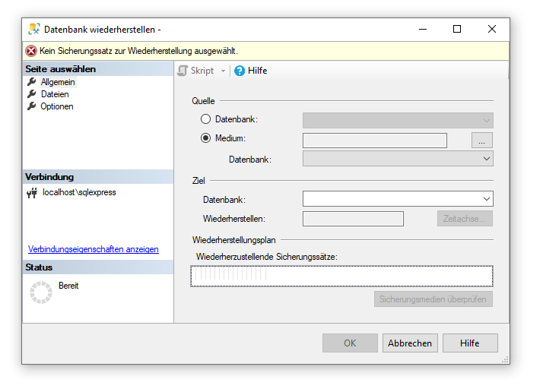
Task: Click the red error icon in notification bar
Action: [31, 51]
